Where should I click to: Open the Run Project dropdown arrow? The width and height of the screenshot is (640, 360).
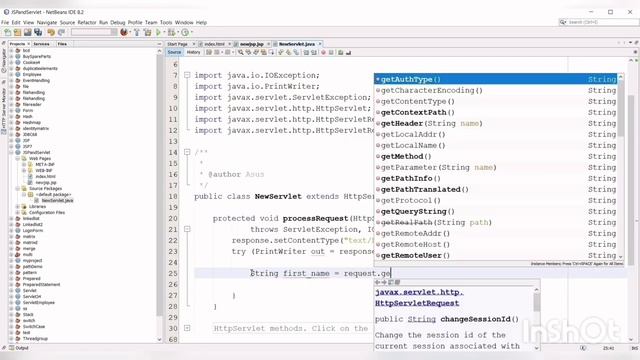point(164,32)
